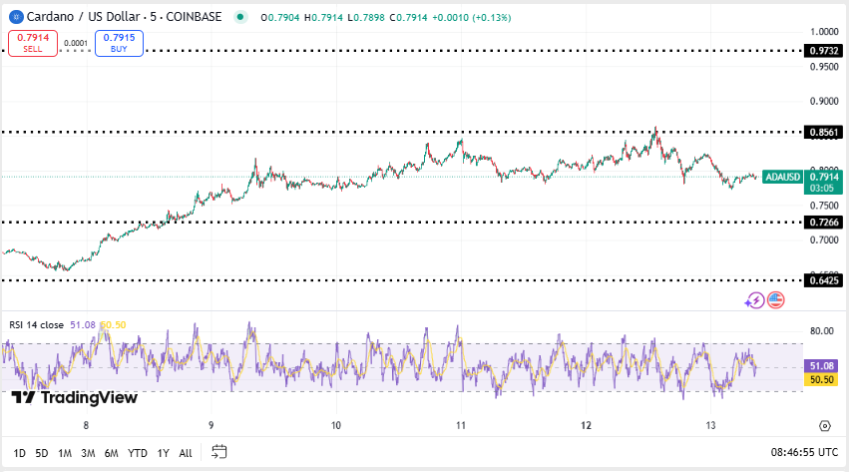849x472 pixels.
Task: Select the 1D time range
Action: coord(20,453)
